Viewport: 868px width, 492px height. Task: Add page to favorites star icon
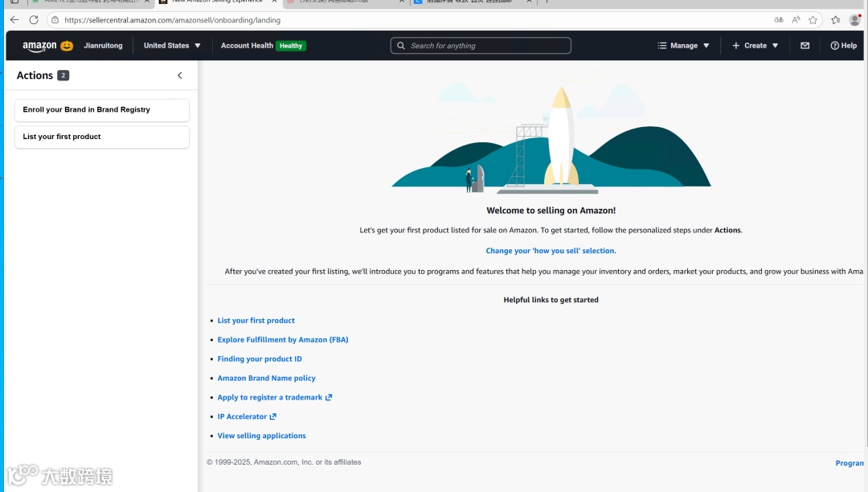[813, 20]
